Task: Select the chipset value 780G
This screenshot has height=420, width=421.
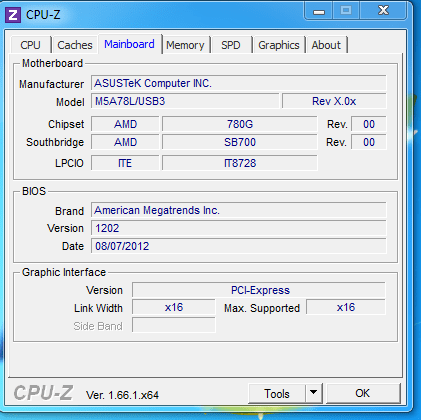Action: click(x=240, y=124)
